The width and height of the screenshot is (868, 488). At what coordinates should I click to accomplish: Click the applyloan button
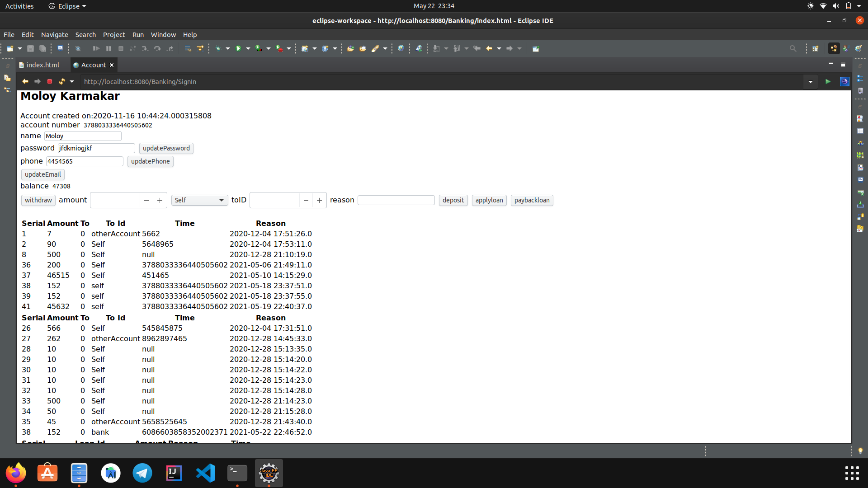point(489,200)
